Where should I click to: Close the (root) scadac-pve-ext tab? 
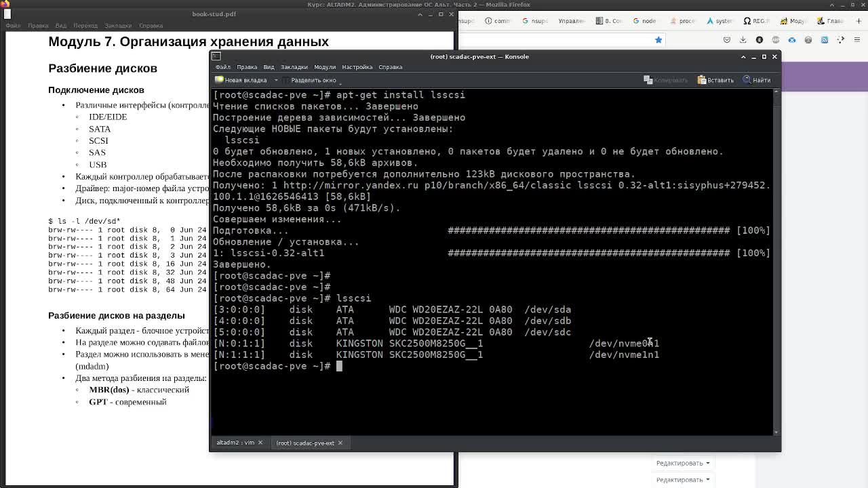pyautogui.click(x=340, y=443)
